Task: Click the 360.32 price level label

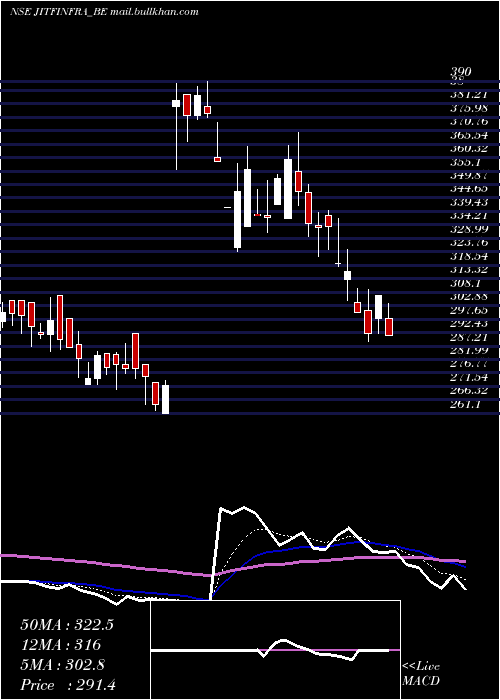Action: 468,148
